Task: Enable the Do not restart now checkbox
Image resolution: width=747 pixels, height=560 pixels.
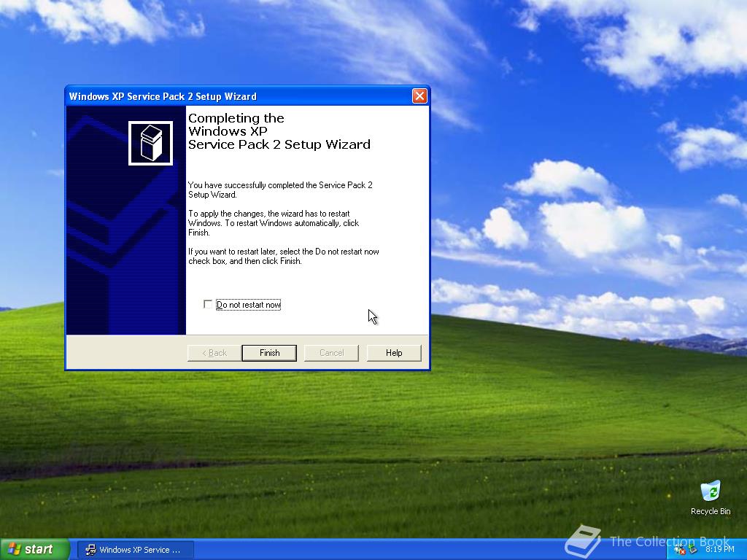Action: tap(208, 304)
